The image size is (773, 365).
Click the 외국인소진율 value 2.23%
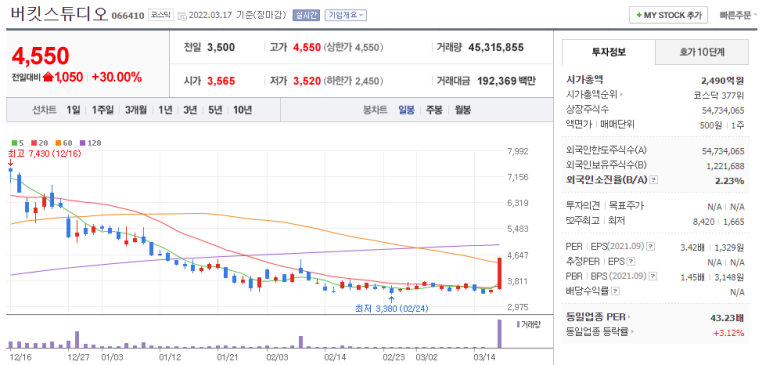coord(730,181)
